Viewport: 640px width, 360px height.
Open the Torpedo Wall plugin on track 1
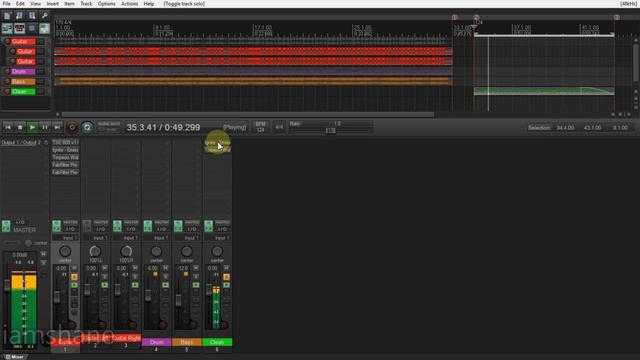pyautogui.click(x=65, y=157)
